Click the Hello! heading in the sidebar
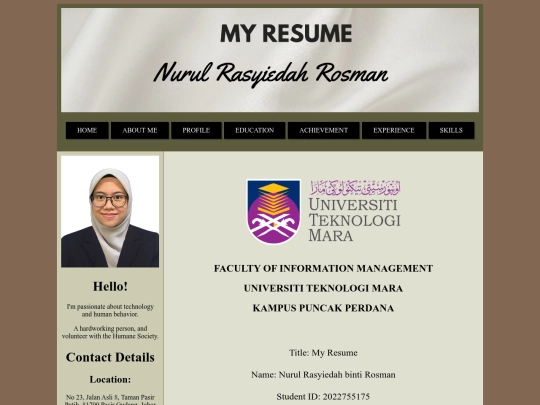The height and width of the screenshot is (405, 540). [110, 287]
